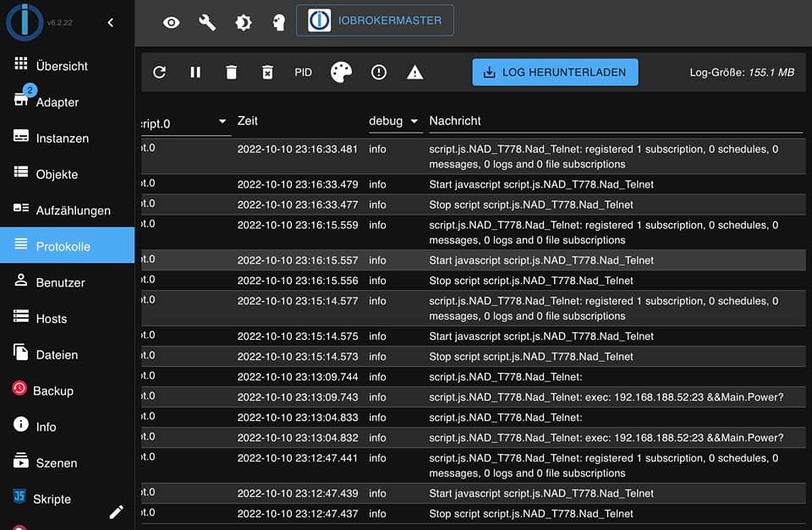The width and height of the screenshot is (812, 530).
Task: Click the triangle warning filter icon
Action: pos(414,73)
